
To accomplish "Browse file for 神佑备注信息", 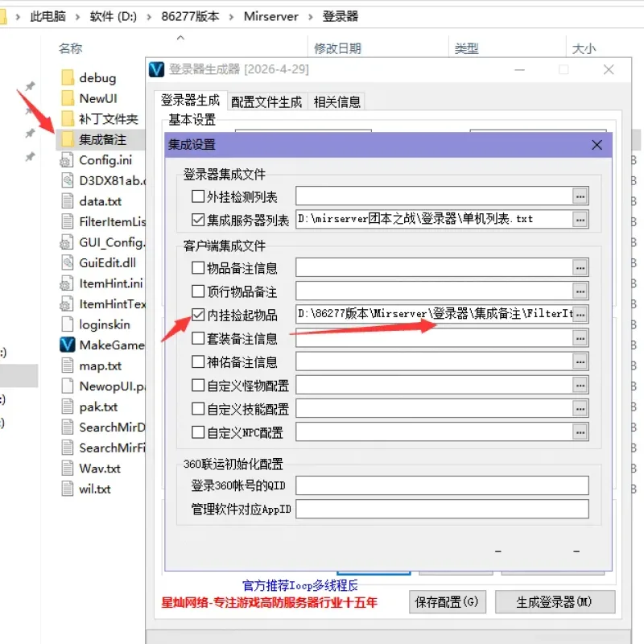I will [580, 361].
